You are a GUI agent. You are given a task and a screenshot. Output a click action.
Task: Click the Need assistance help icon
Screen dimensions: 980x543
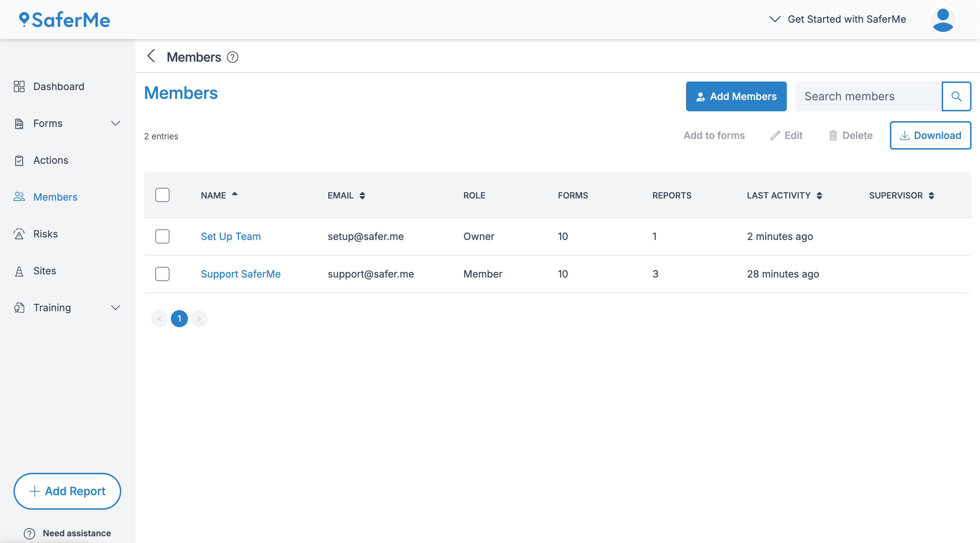(x=29, y=533)
